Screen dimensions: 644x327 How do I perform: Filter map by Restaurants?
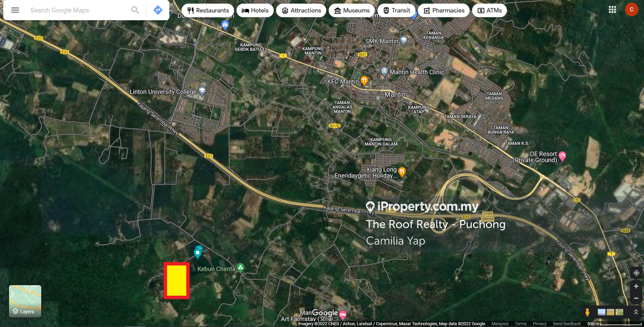point(208,10)
